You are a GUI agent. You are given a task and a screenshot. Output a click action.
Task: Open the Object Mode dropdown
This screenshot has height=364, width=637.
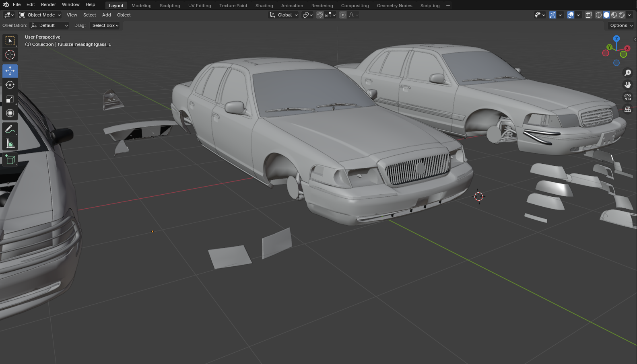(40, 15)
